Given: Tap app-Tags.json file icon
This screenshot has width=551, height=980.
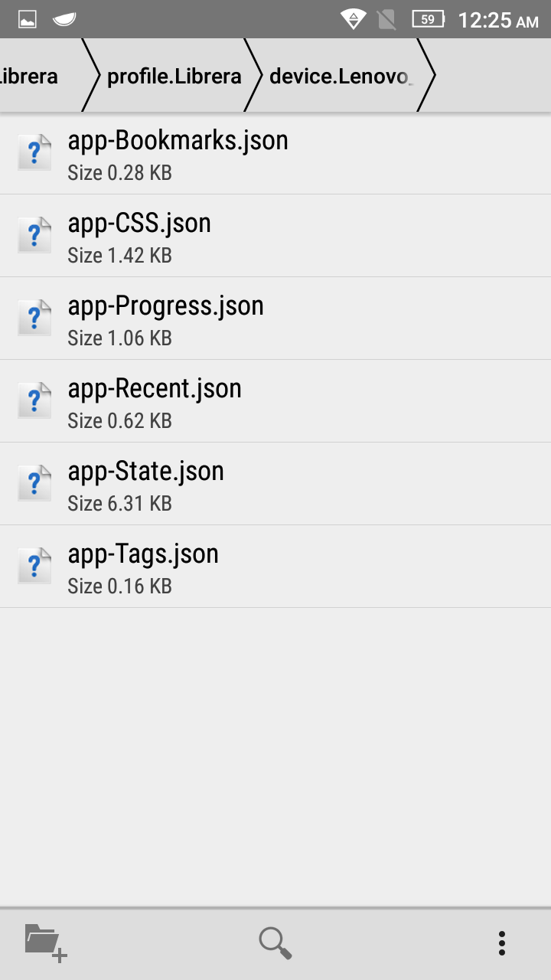Looking at the screenshot, I should click(x=34, y=566).
